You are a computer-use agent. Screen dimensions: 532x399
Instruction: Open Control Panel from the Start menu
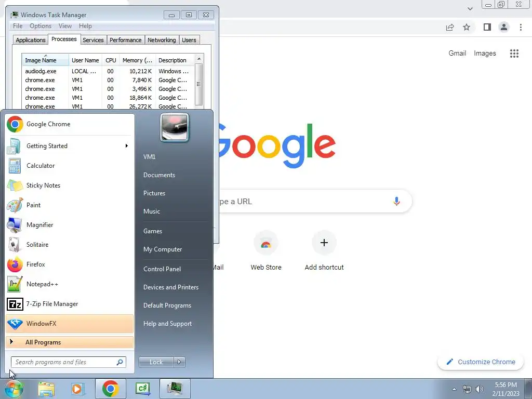[162, 269]
